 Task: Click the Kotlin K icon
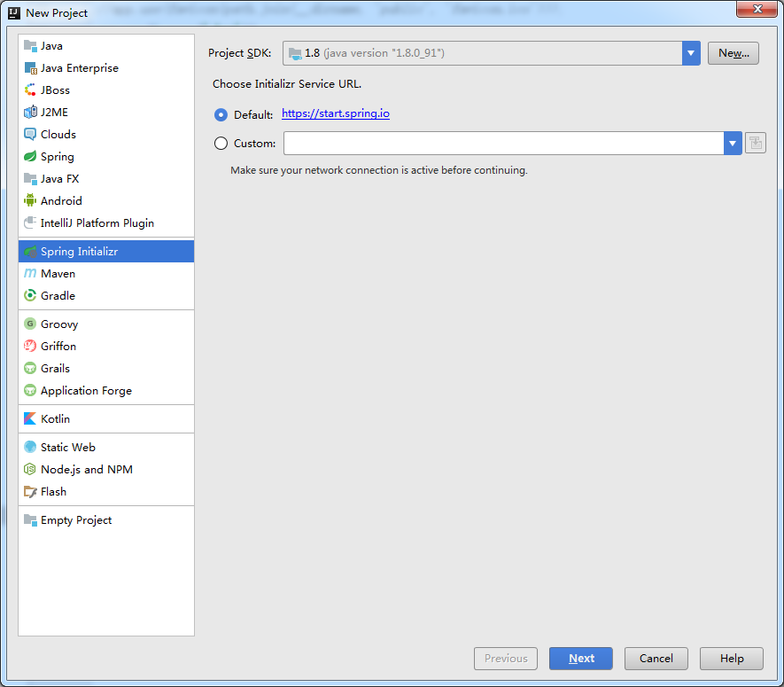point(30,418)
